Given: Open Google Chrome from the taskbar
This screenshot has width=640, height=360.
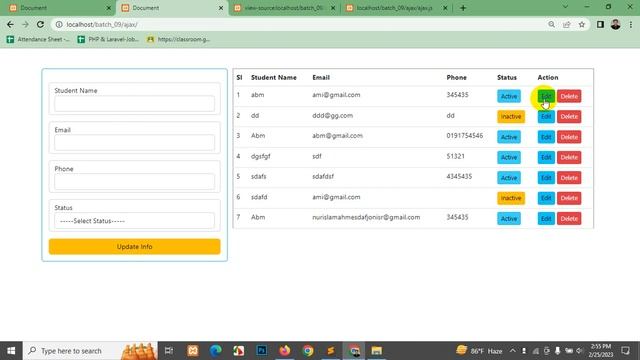Looking at the screenshot, I should 308,351.
